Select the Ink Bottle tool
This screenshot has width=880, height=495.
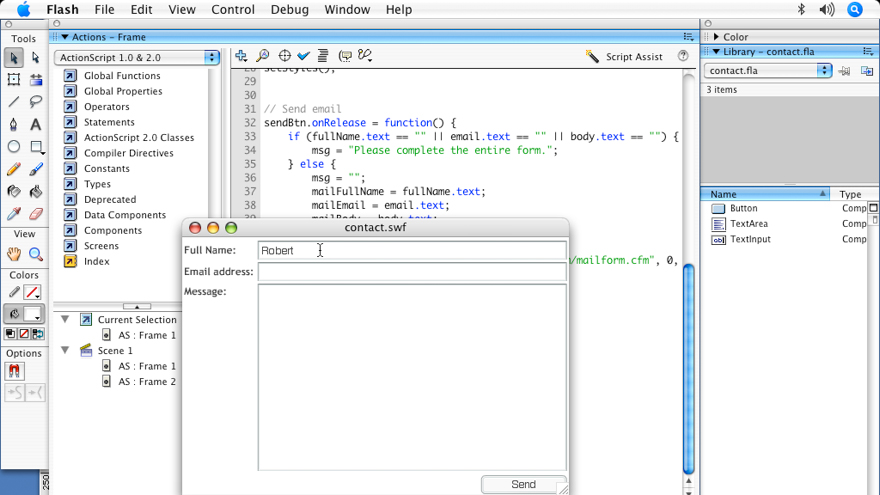point(14,191)
